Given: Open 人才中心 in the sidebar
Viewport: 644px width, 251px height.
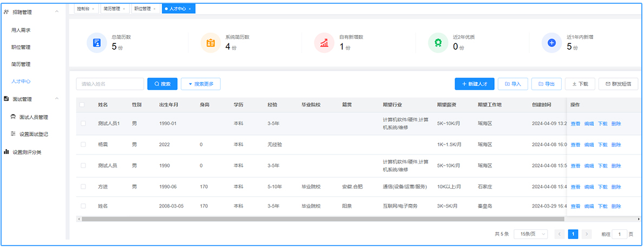Looking at the screenshot, I should 21,81.
